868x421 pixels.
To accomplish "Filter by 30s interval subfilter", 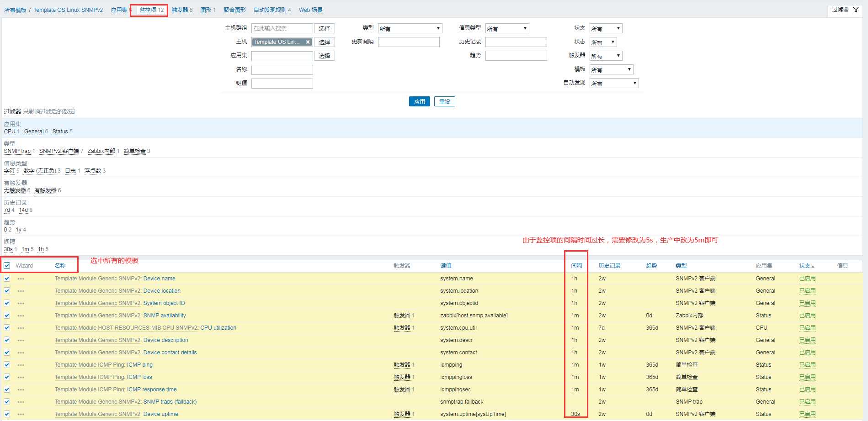I will point(8,249).
